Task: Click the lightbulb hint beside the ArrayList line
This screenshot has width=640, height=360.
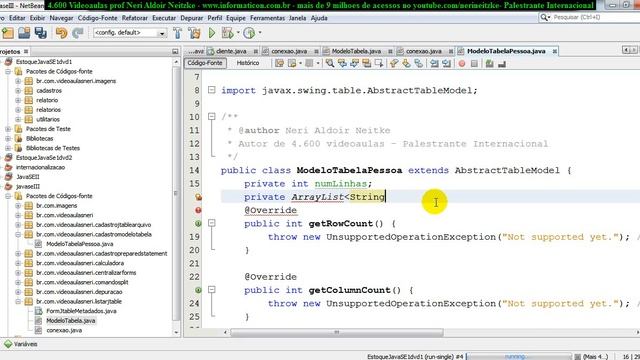Action: pos(198,197)
